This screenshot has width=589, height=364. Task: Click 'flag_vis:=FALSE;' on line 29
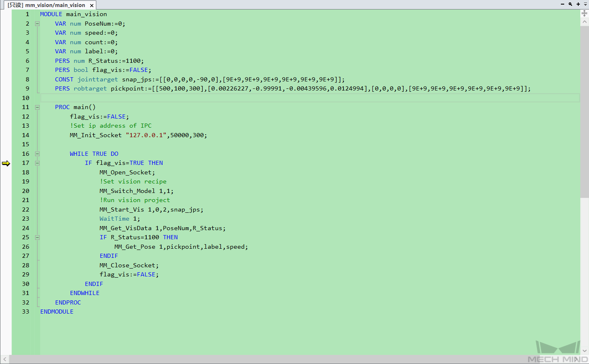click(129, 274)
